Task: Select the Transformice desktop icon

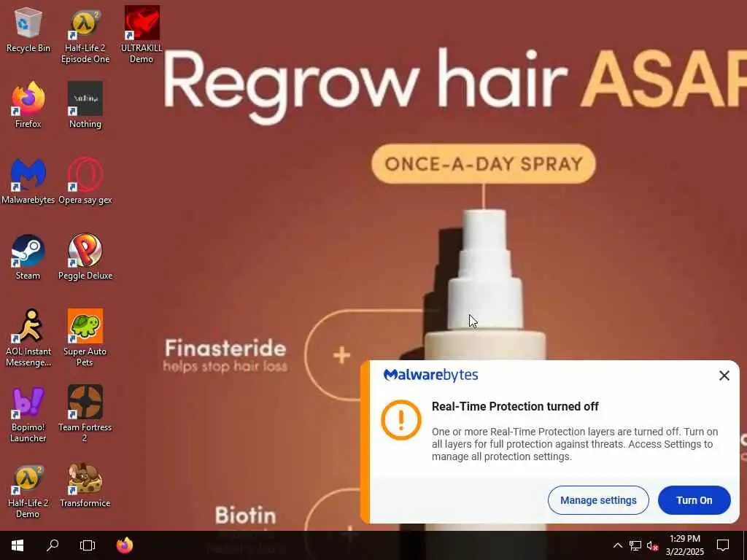Action: coord(85,486)
